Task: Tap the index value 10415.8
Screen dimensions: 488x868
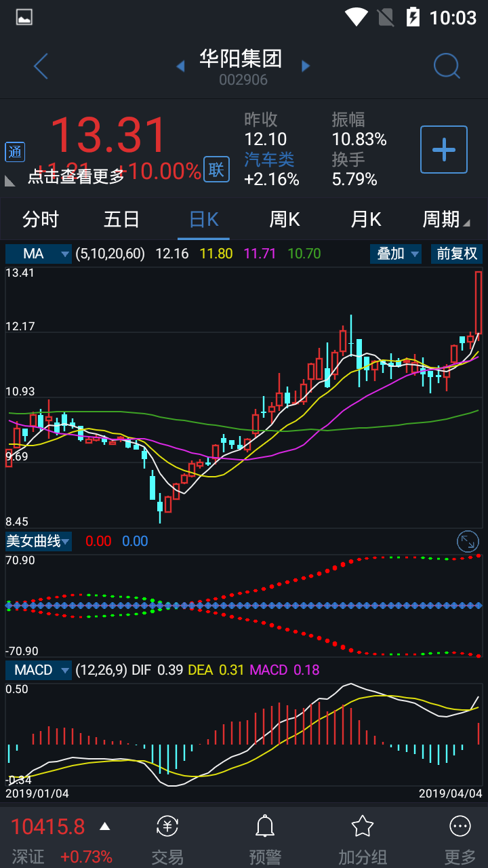Action: coord(48,827)
